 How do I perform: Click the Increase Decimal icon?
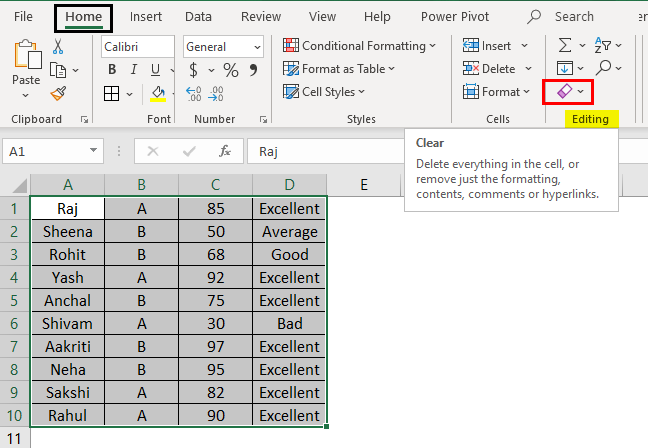194,93
